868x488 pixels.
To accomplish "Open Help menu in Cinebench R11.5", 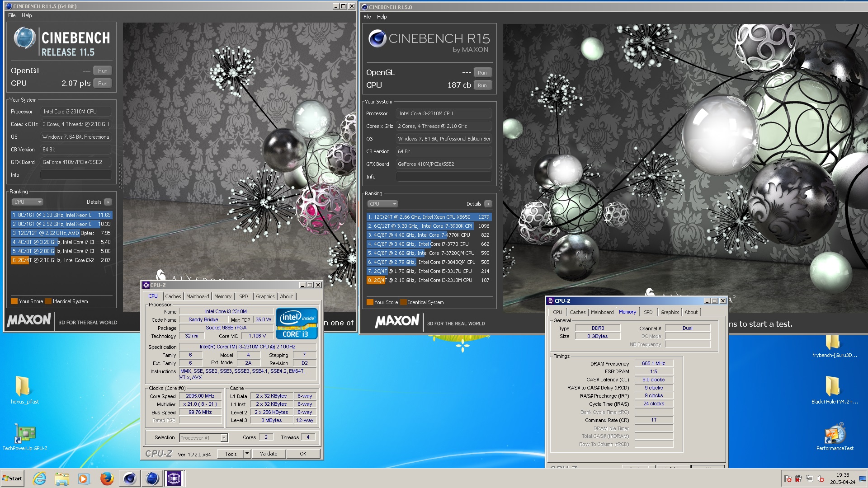I will click(x=27, y=15).
